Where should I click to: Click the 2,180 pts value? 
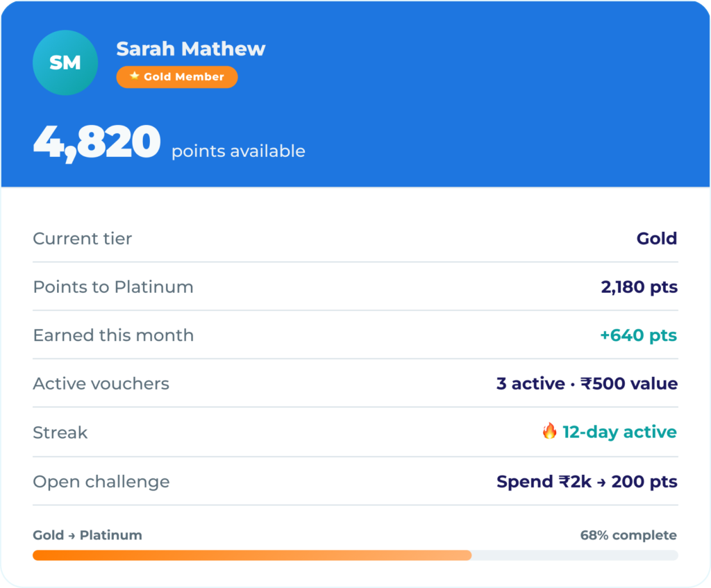[x=639, y=287]
